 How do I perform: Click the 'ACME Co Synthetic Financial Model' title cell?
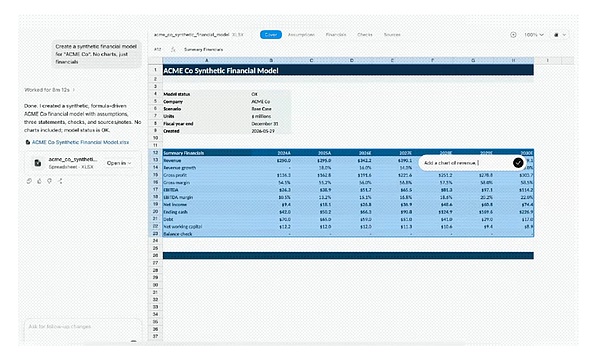[348, 70]
